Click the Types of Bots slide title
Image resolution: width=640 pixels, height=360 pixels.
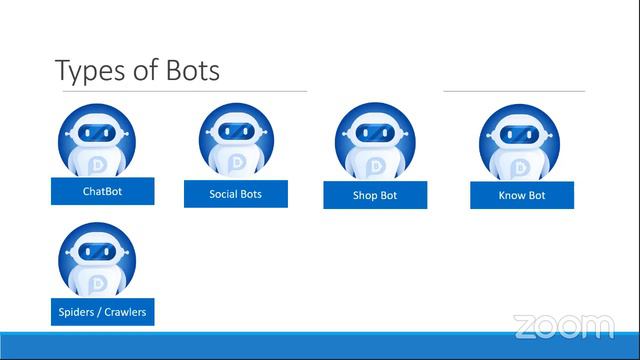[x=138, y=71]
